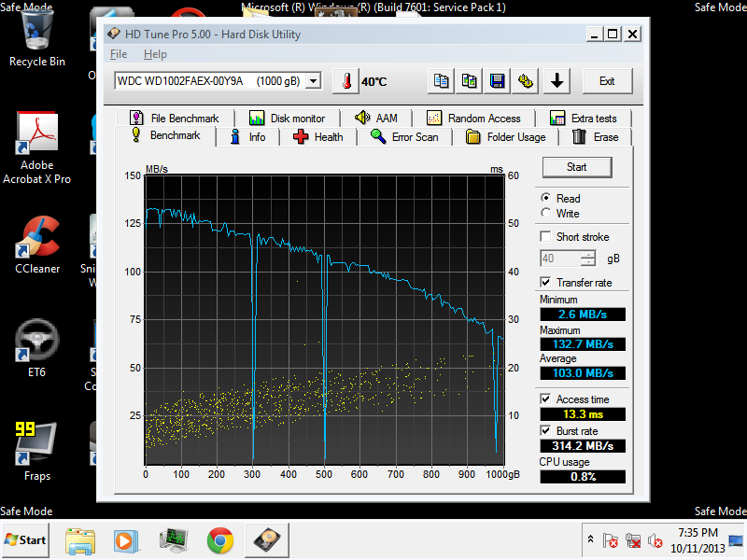Copy benchmark text to clipboard icon
The height and width of the screenshot is (560, 747).
tap(441, 81)
